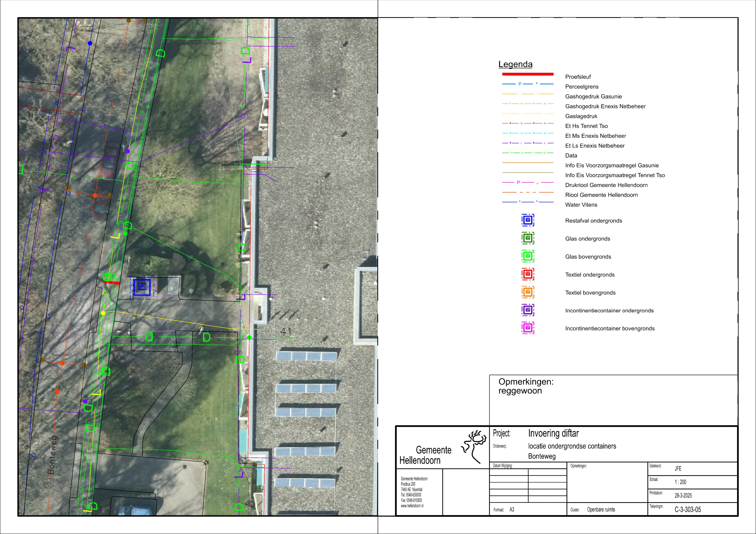This screenshot has height=534, width=756.
Task: Click the Legenda heading
Action: [x=515, y=64]
